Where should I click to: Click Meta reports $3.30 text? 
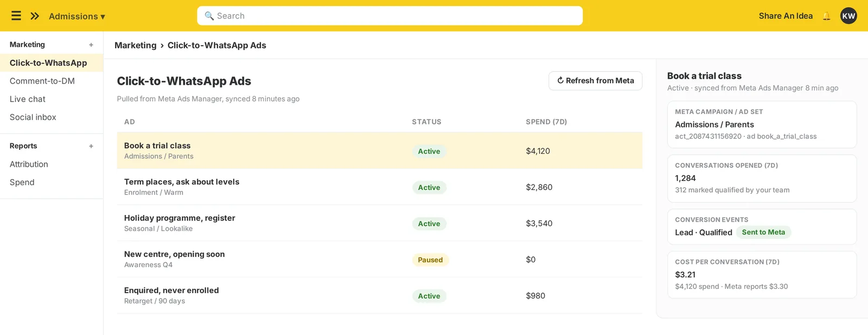(756, 287)
